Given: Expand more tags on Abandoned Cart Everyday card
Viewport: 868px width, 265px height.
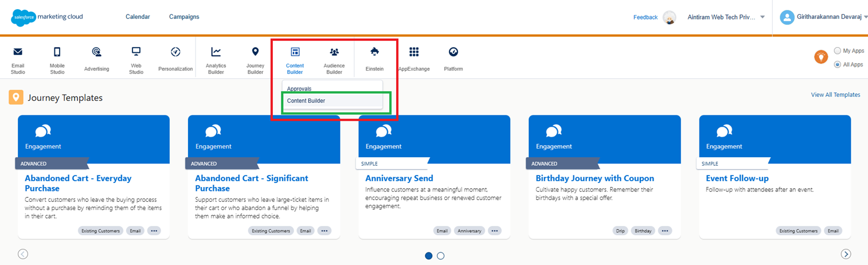Looking at the screenshot, I should click(154, 231).
